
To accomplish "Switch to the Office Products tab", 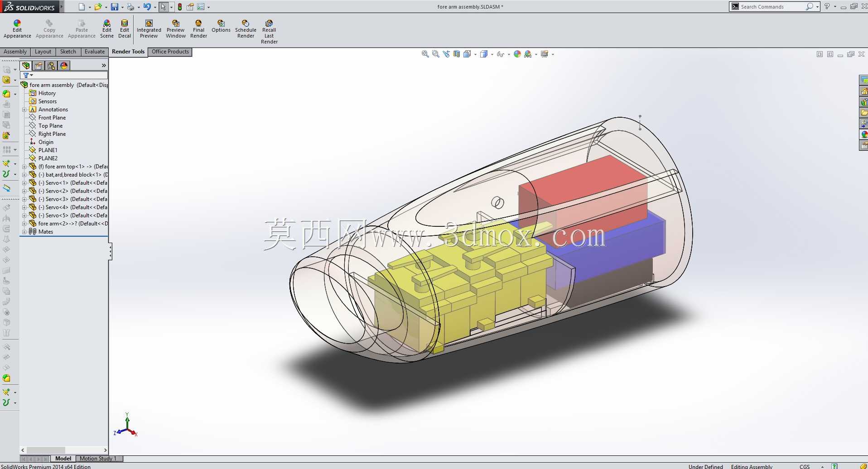I will 170,52.
